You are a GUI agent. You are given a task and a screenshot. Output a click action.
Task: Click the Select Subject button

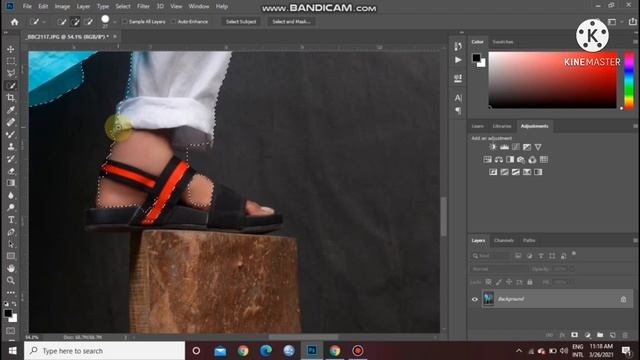[x=241, y=22]
